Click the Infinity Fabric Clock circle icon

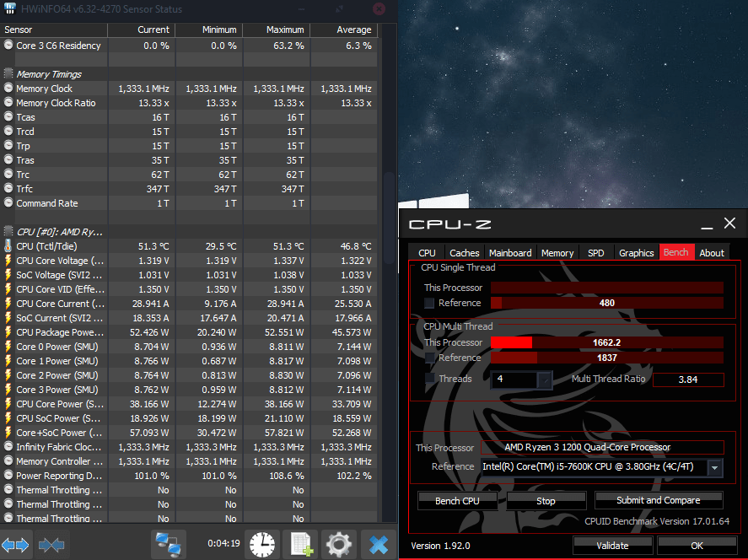point(8,446)
